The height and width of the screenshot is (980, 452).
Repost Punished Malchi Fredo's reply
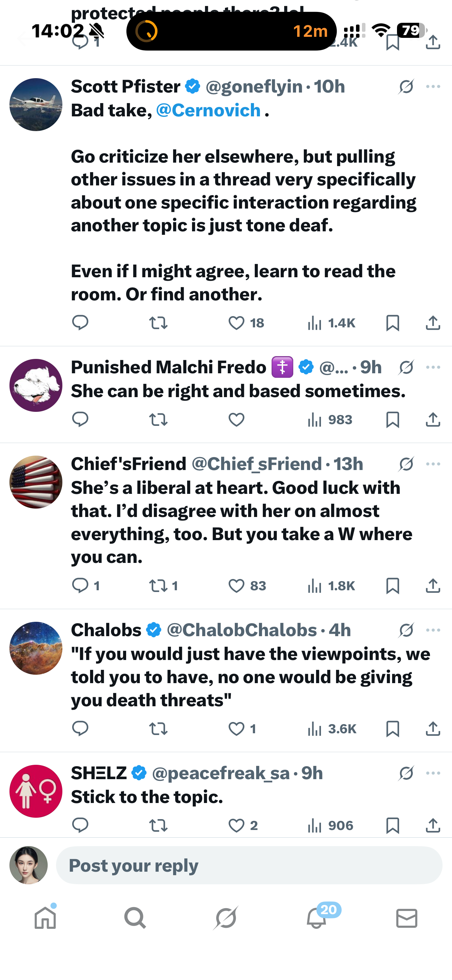(x=158, y=420)
